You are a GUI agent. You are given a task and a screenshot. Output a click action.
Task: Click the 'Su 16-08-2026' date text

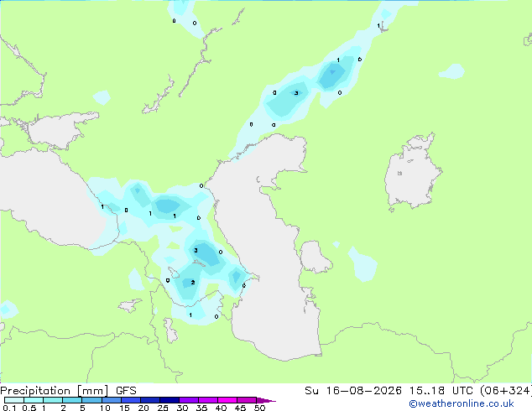(x=353, y=391)
